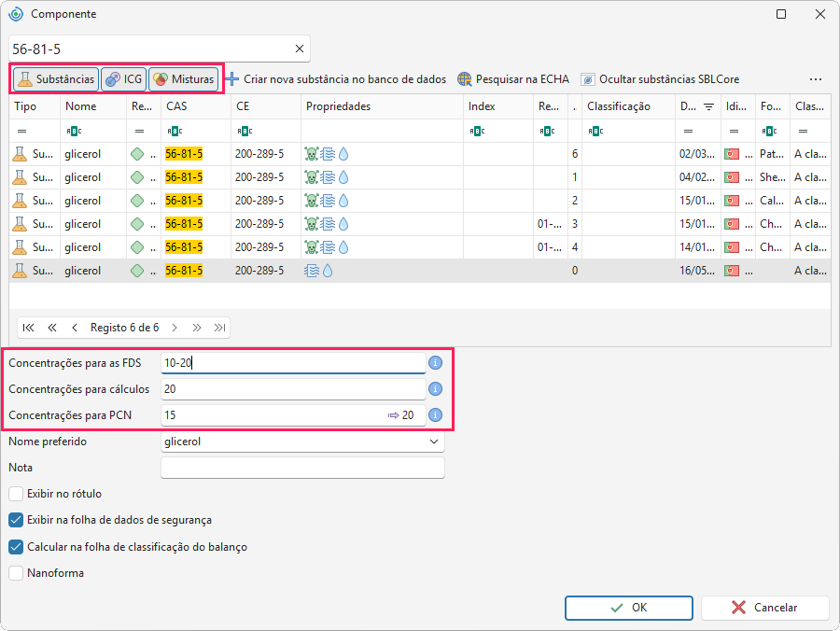This screenshot has width=840, height=631.
Task: Show info for Concentrações para as FDS
Action: [x=436, y=362]
